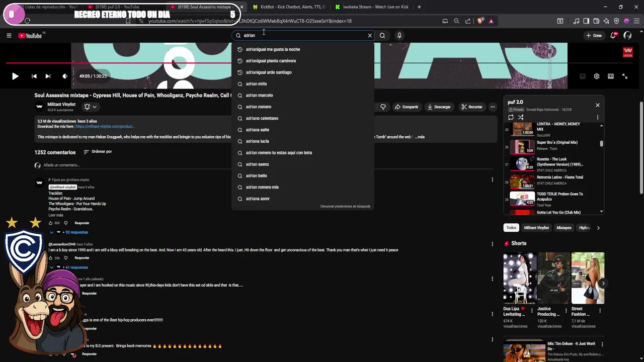Viewport: 644px width, 362px height.
Task: Start voice search with microphone
Action: click(x=399, y=36)
